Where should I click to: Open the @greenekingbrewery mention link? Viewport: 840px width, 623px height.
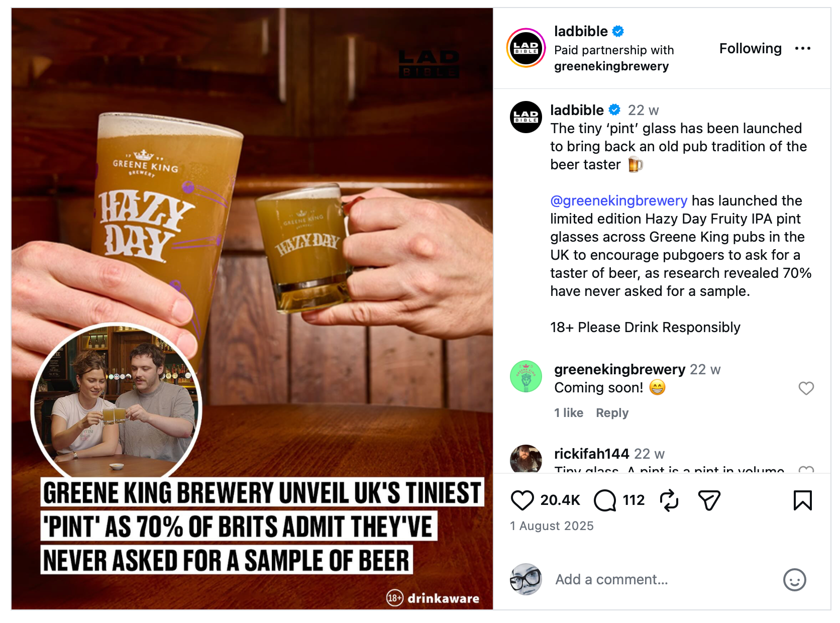[618, 201]
